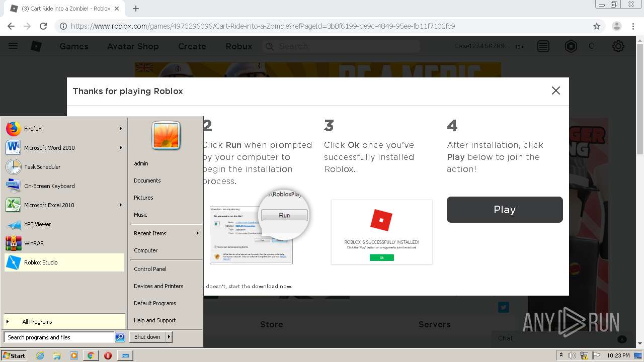Click the taskbar clock showing 10:23 PM

[618, 355]
